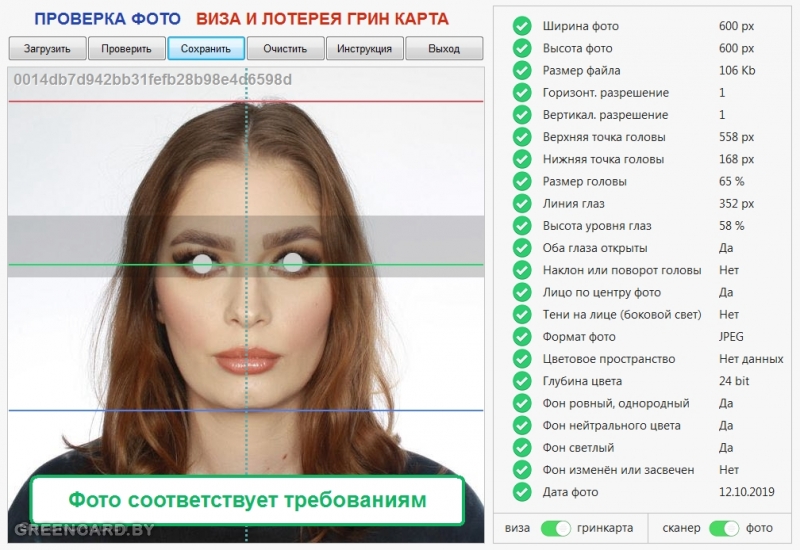Click the гринкарта label
The width and height of the screenshot is (800, 550).
click(605, 528)
